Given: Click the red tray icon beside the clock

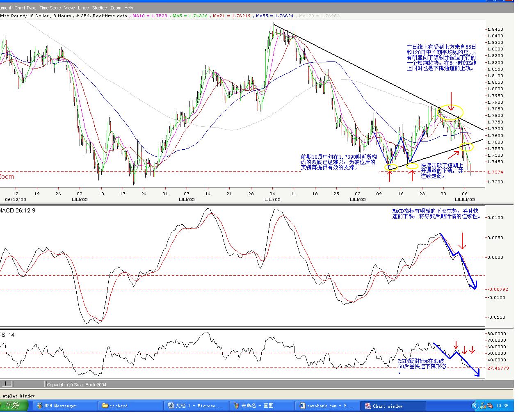Looking at the screenshot, I should coord(490,406).
